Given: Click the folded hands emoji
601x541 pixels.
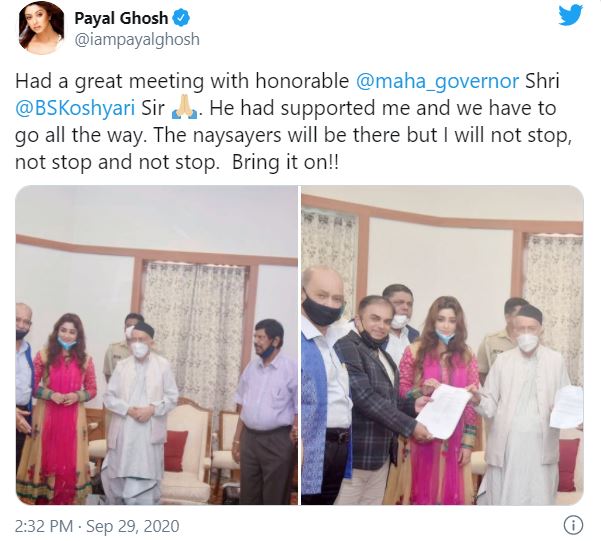Looking at the screenshot, I should coord(184,109).
